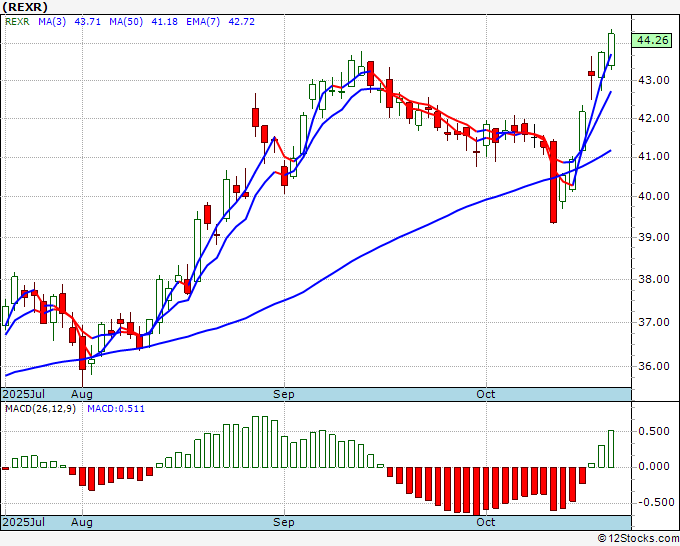Click the 0.000 MACD axis label
The image size is (680, 546).
pos(654,466)
